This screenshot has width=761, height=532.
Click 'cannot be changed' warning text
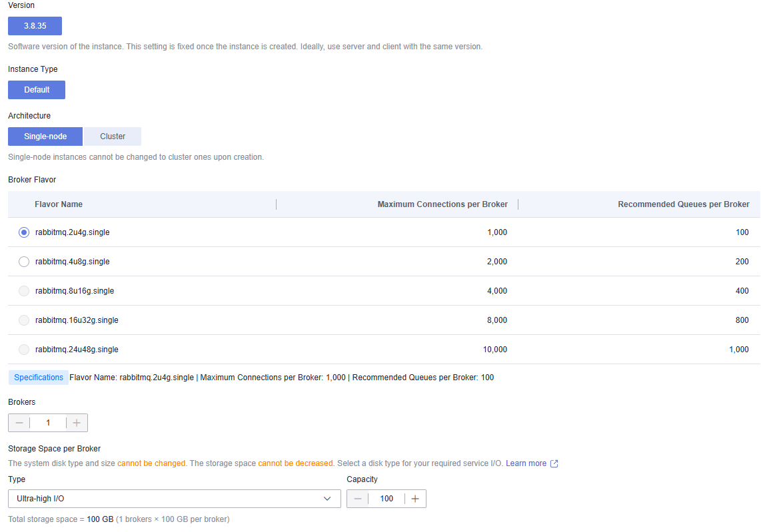(151, 463)
